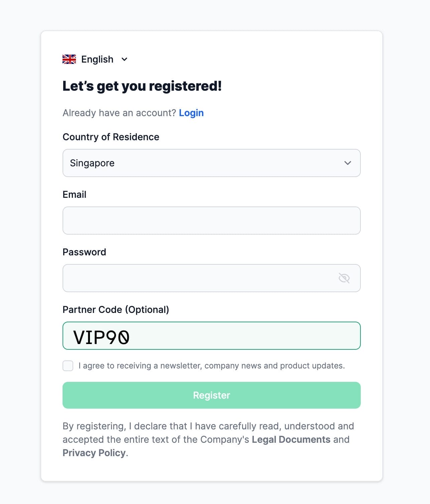Viewport: 430px width, 504px height.
Task: Click the British flag language icon
Action: coord(69,59)
